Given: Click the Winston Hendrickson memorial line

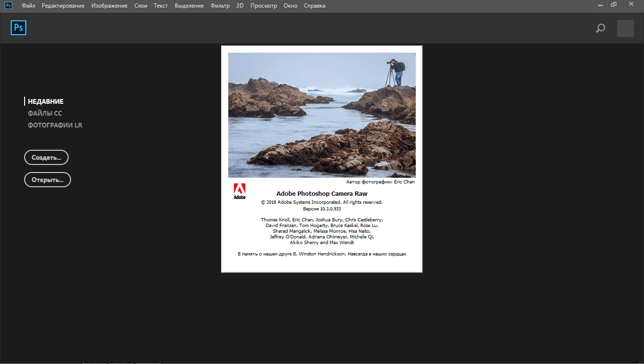Looking at the screenshot, I should tap(322, 254).
